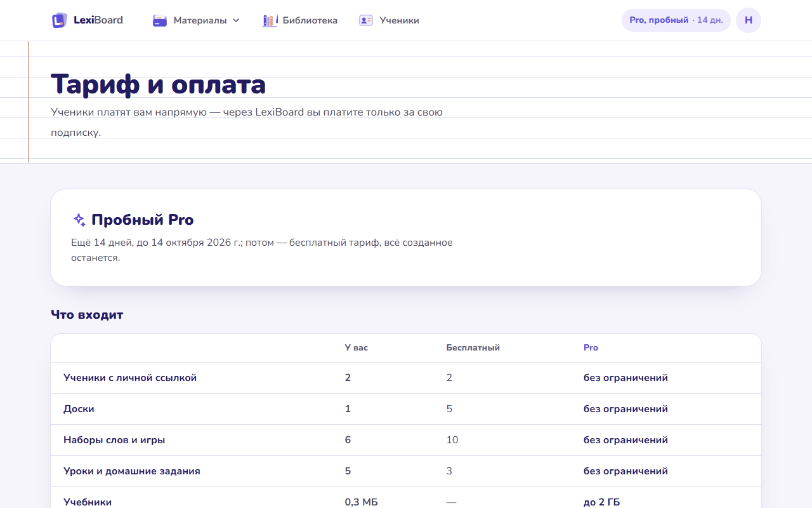Click the Бесплатный column header
The height and width of the screenshot is (508, 812).
[x=473, y=348]
